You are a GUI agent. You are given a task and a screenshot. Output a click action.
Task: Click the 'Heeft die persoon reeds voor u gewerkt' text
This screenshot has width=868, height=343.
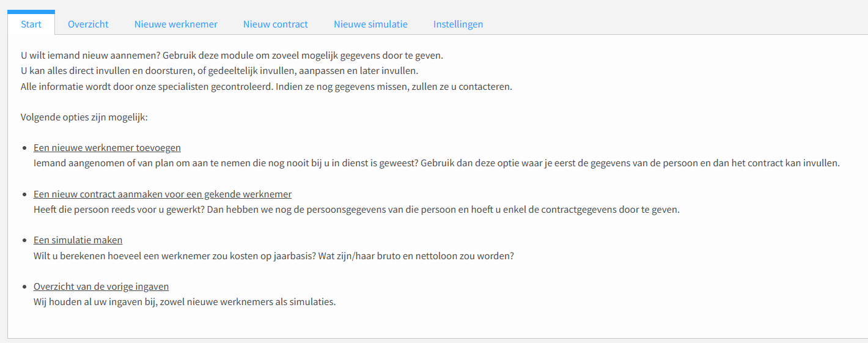[356, 210]
